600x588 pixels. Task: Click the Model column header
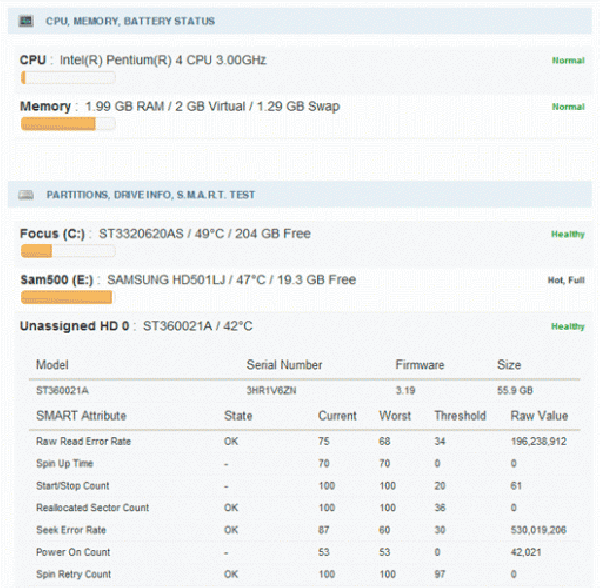[x=52, y=365]
